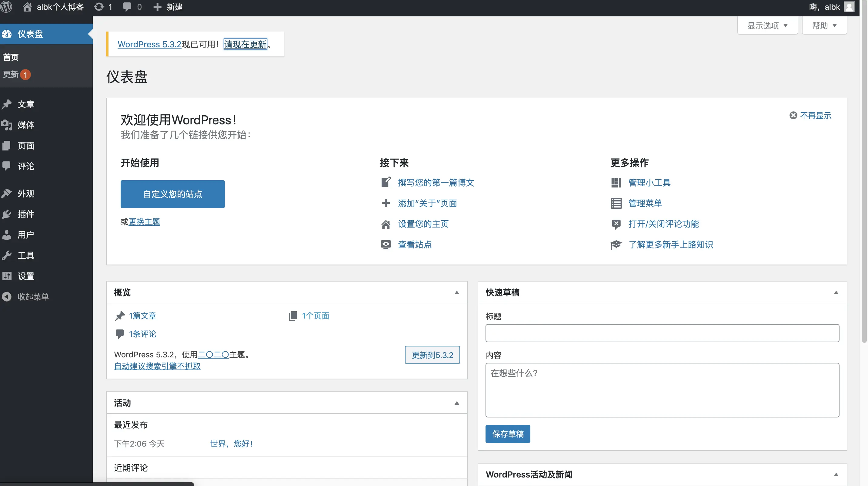Click the user avatar in top right
868x486 pixels.
(849, 7)
